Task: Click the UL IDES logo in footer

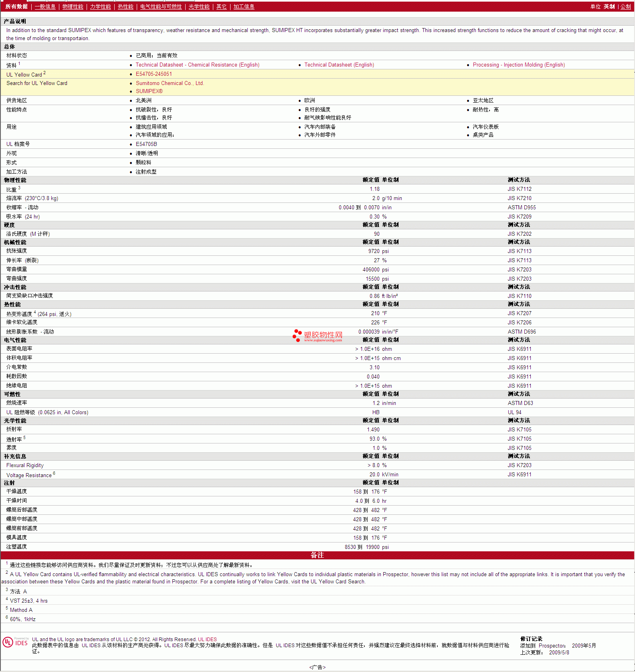Action: click(x=15, y=642)
